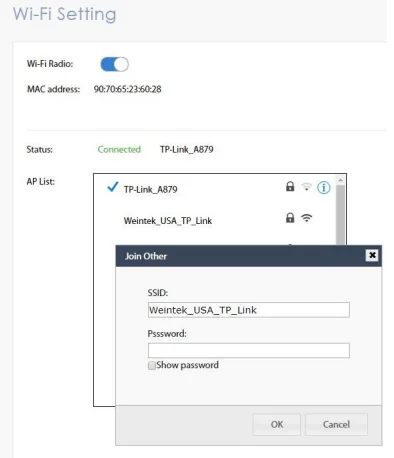Image resolution: width=394 pixels, height=458 pixels.
Task: Click the Wi-Fi signal icon for TP-Link_A879
Action: point(306,187)
